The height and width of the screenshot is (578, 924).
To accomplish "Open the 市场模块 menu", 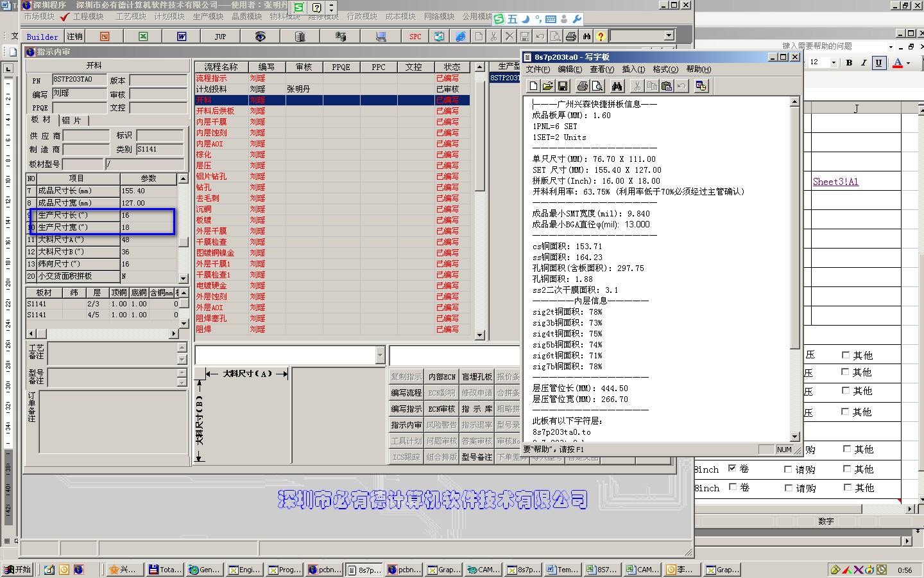I will point(39,17).
